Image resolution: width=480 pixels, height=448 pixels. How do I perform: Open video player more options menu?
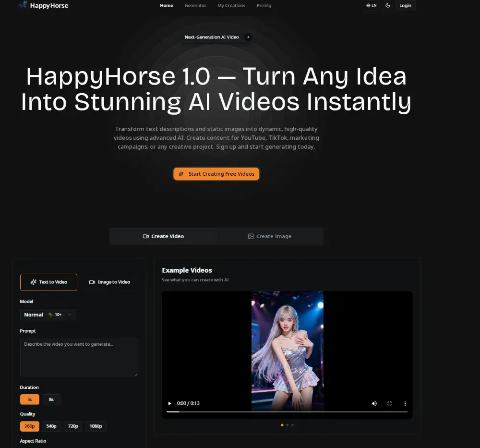tap(405, 403)
